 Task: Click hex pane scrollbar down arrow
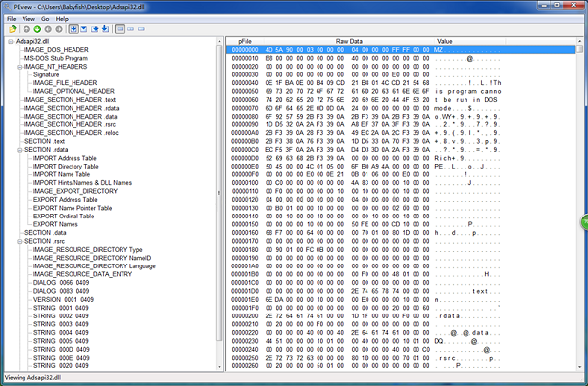click(x=580, y=367)
